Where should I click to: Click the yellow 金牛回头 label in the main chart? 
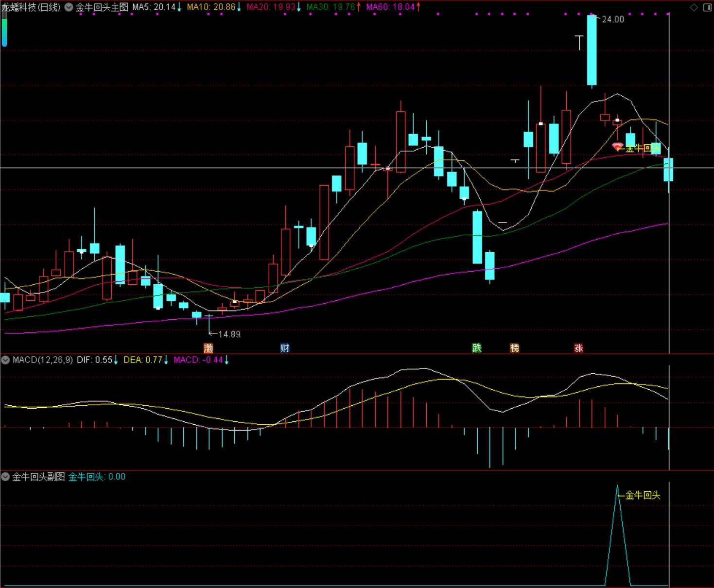pyautogui.click(x=643, y=149)
